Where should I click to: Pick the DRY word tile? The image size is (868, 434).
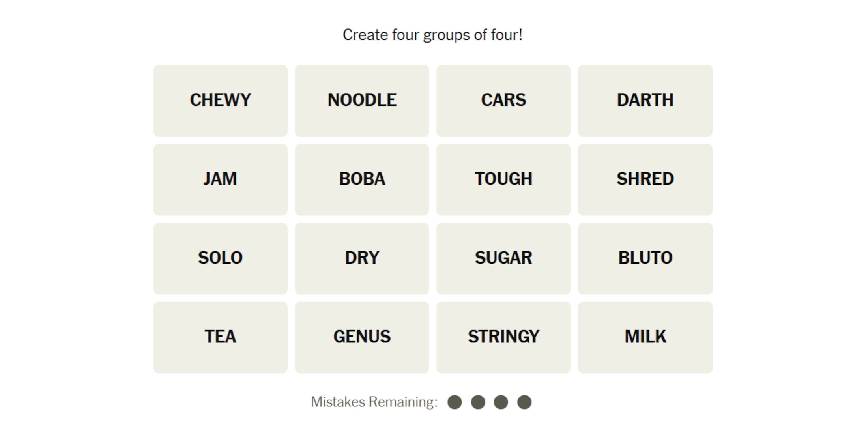click(362, 258)
